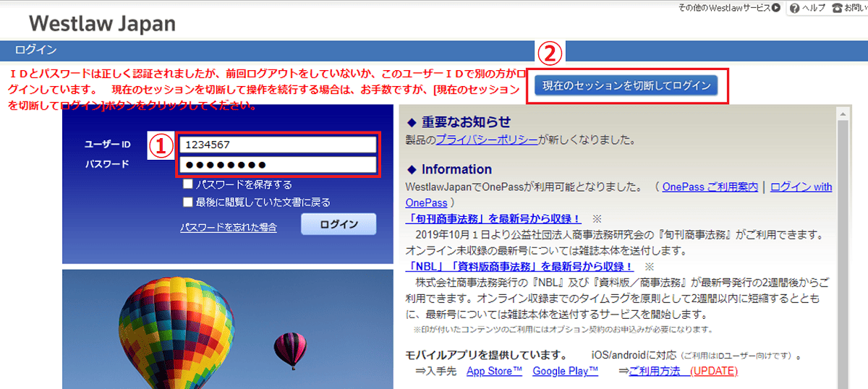
Task: Click the モバイルアプリを提供しています。 text
Action: 486,355
